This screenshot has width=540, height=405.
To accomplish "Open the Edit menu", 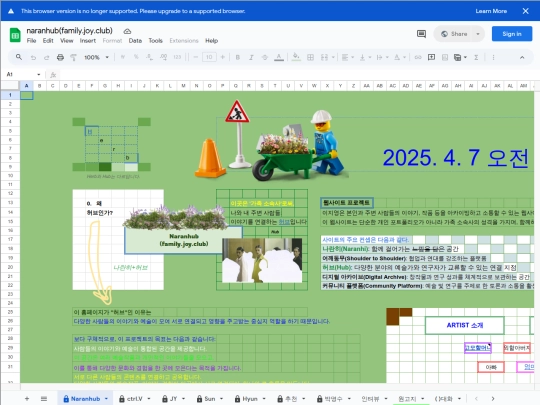I will [48, 41].
